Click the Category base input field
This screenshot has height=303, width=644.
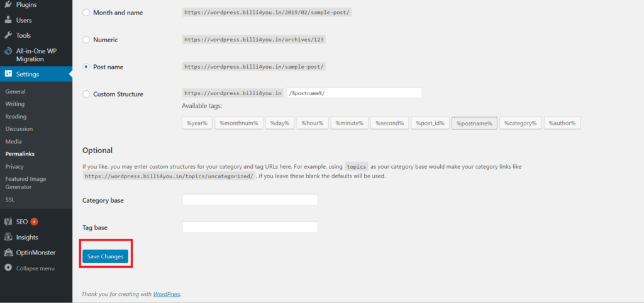point(250,200)
